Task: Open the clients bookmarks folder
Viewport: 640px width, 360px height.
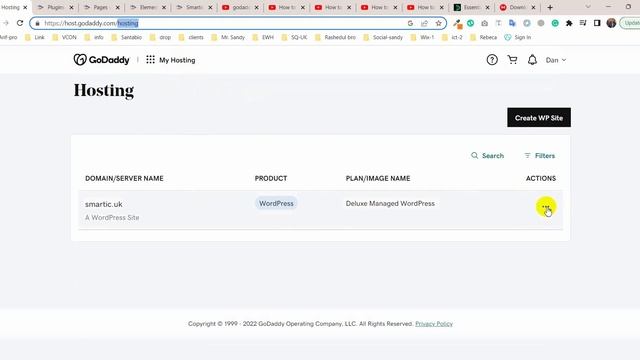Action: coord(191,37)
